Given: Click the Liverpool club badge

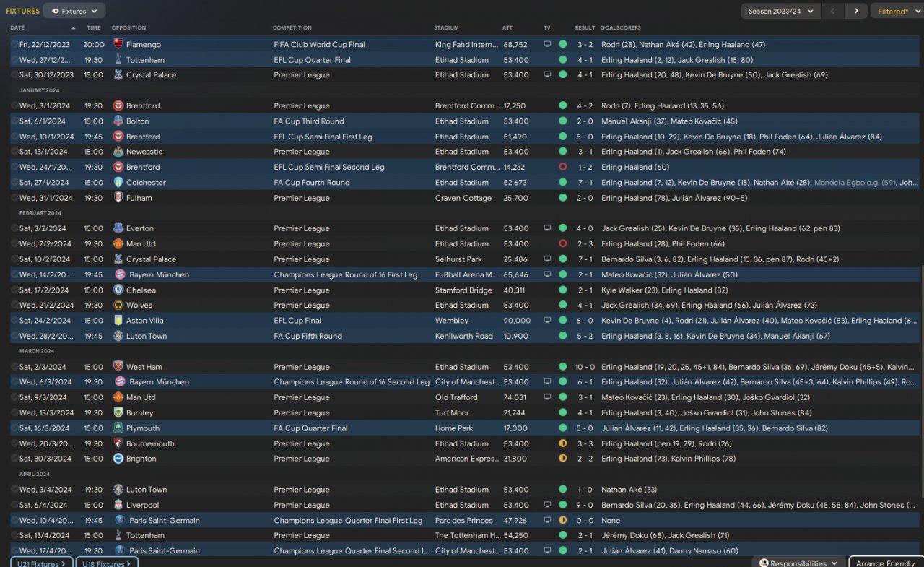Looking at the screenshot, I should coord(118,505).
